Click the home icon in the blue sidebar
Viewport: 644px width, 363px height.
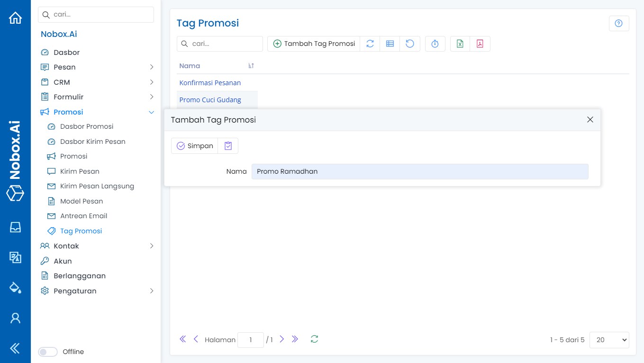(x=15, y=18)
